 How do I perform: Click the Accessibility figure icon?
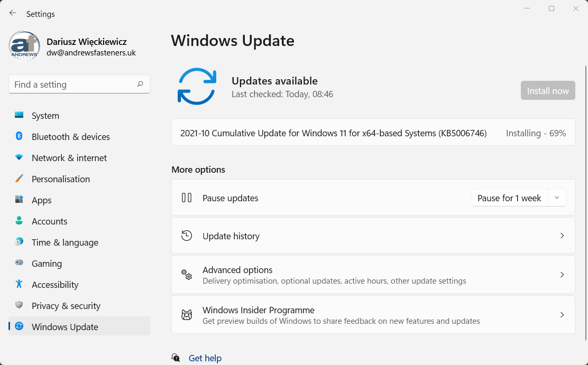19,284
